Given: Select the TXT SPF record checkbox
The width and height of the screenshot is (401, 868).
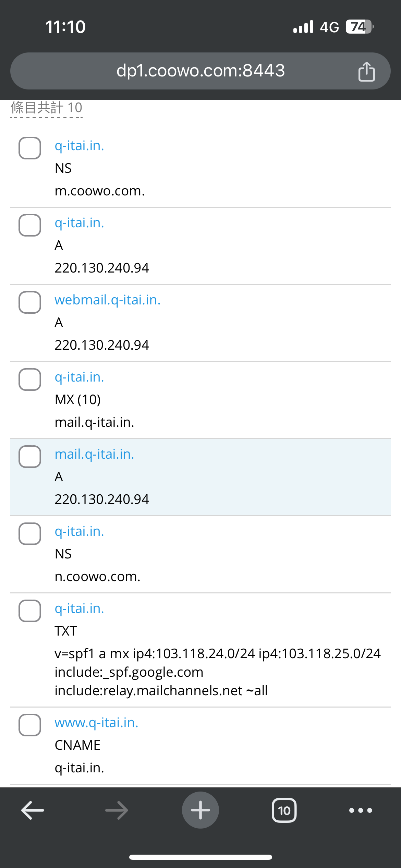Looking at the screenshot, I should pyautogui.click(x=30, y=611).
